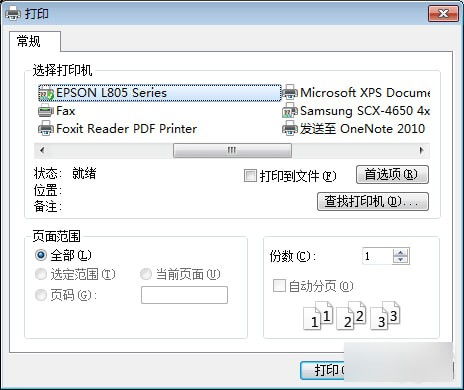Viewport: 464px width, 390px height.
Task: Click the printer icon in the title bar
Action: (x=13, y=14)
